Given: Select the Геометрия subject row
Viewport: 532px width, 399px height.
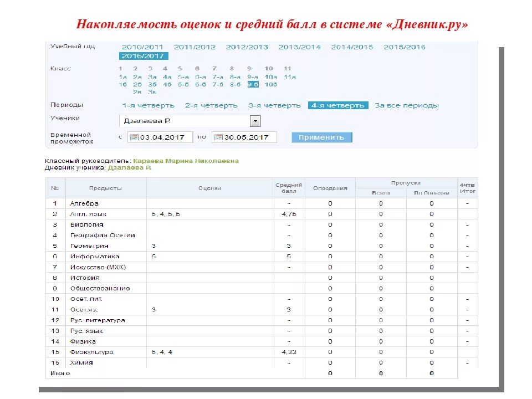Looking at the screenshot, I should click(262, 246).
